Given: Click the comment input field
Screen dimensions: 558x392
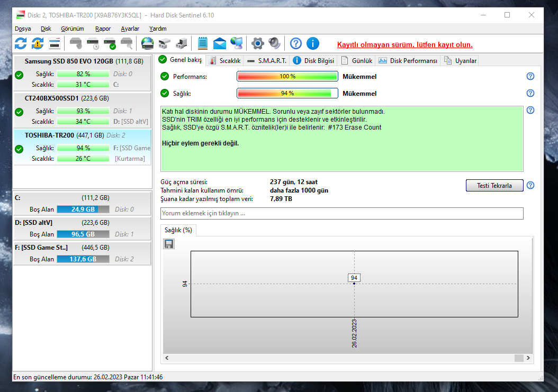Looking at the screenshot, I should (x=342, y=213).
